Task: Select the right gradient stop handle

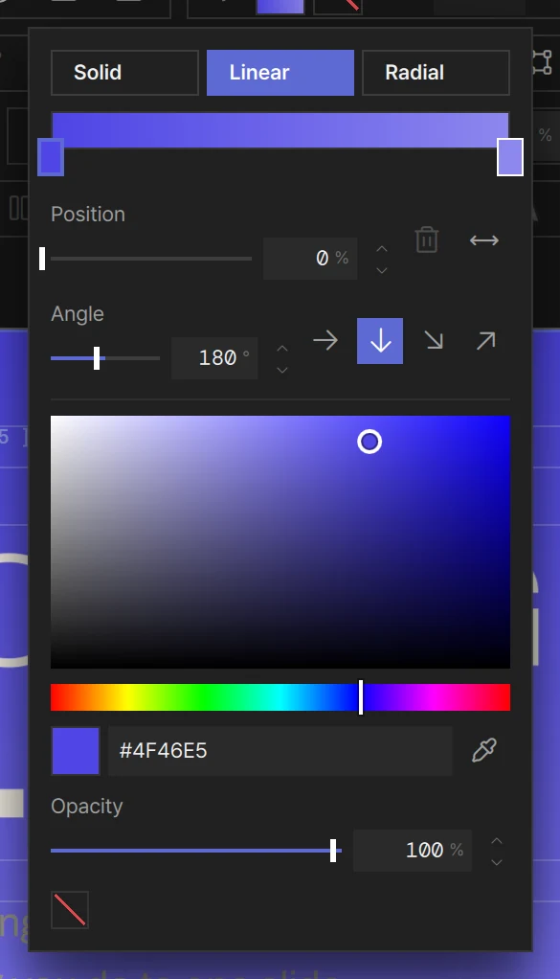Action: (x=510, y=157)
